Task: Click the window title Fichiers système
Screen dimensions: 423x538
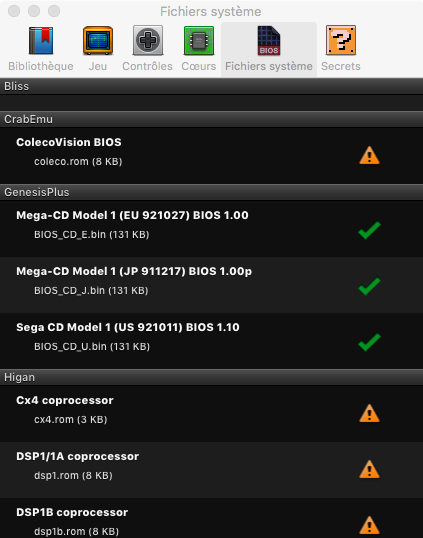Action: point(211,12)
